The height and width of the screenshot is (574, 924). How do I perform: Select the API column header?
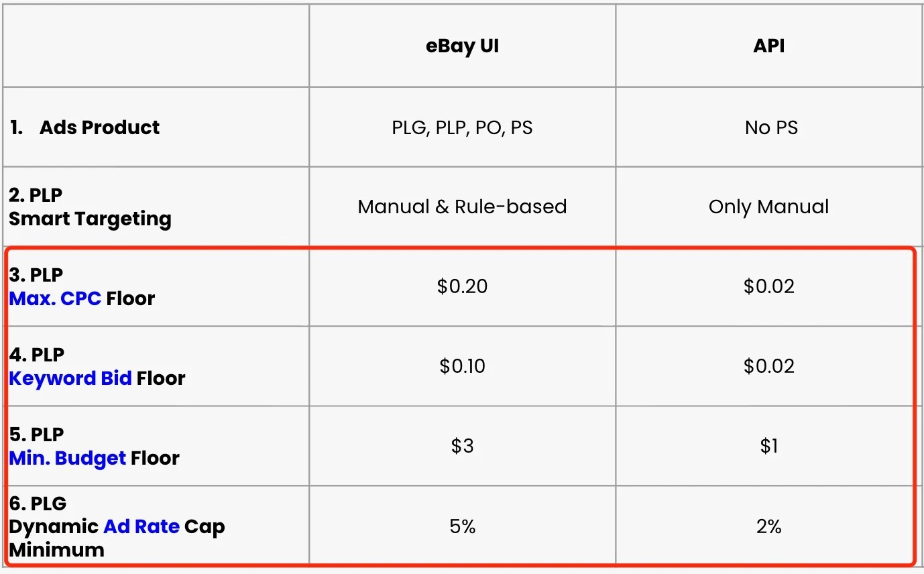(x=768, y=46)
